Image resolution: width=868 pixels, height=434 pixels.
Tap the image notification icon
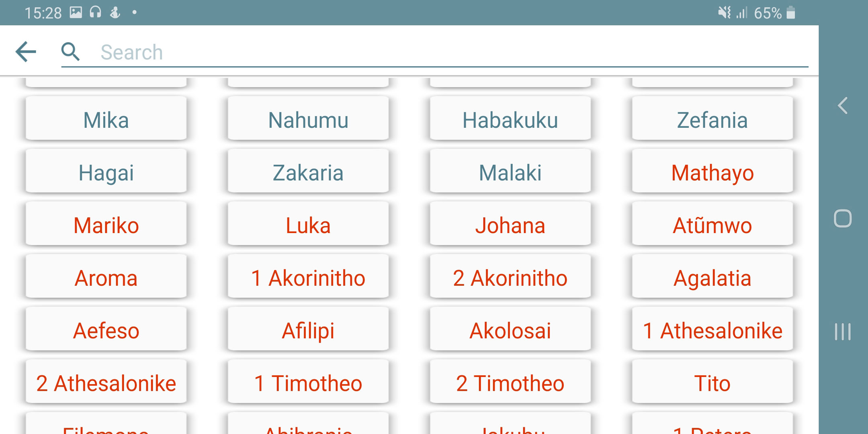click(76, 12)
